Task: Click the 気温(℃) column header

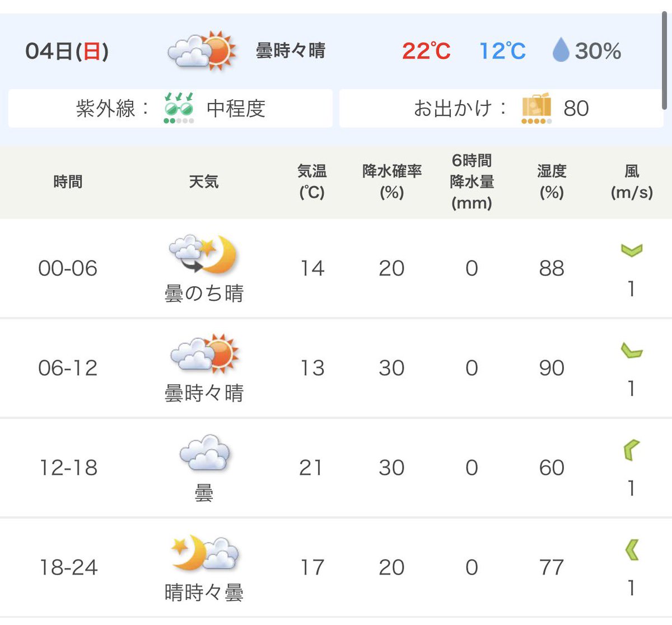Action: [x=311, y=181]
